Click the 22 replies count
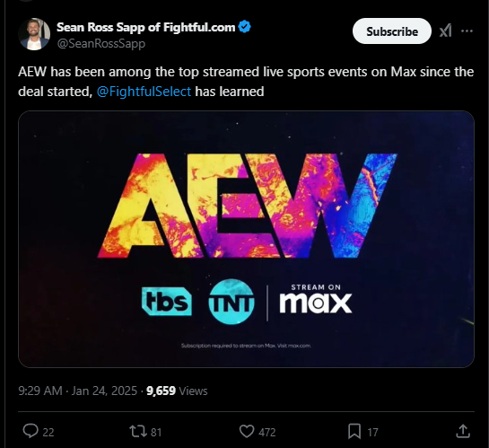The height and width of the screenshot is (448, 489). (48, 433)
